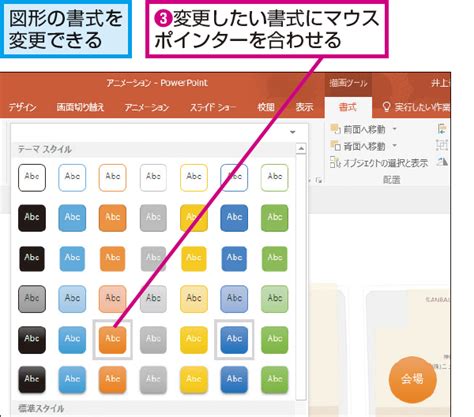Switch to the 書式 tab
This screenshot has width=474, height=417.
pyautogui.click(x=348, y=107)
